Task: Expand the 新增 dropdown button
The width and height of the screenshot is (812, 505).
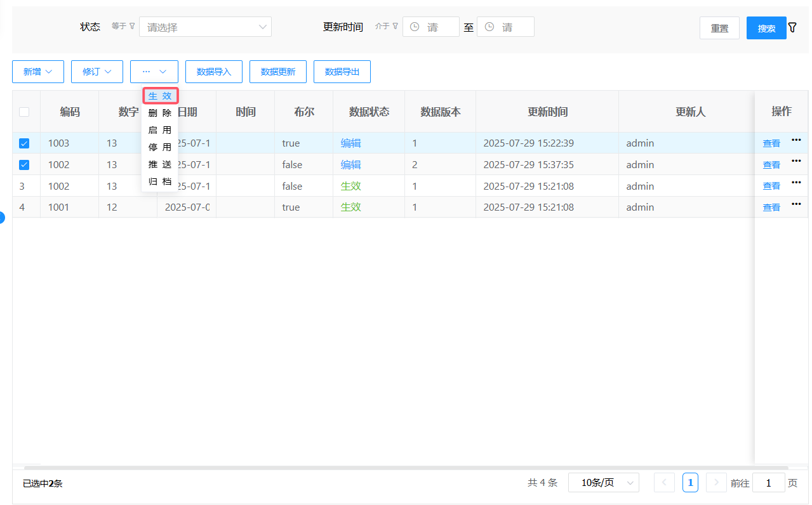Action: coord(38,72)
